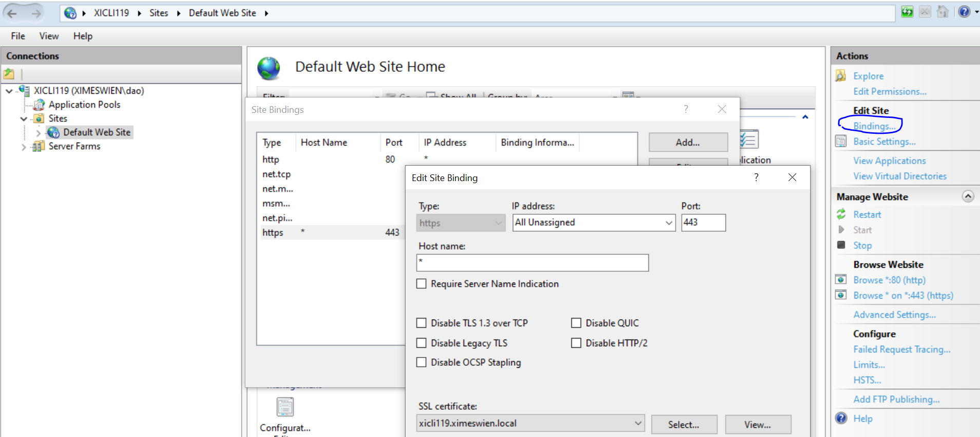Enable Require Server Name Indication
The height and width of the screenshot is (437, 980).
(421, 284)
